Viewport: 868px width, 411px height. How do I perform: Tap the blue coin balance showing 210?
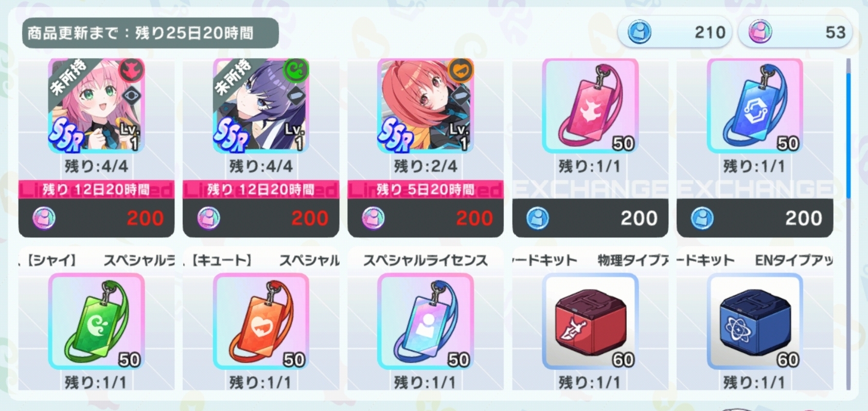[675, 32]
